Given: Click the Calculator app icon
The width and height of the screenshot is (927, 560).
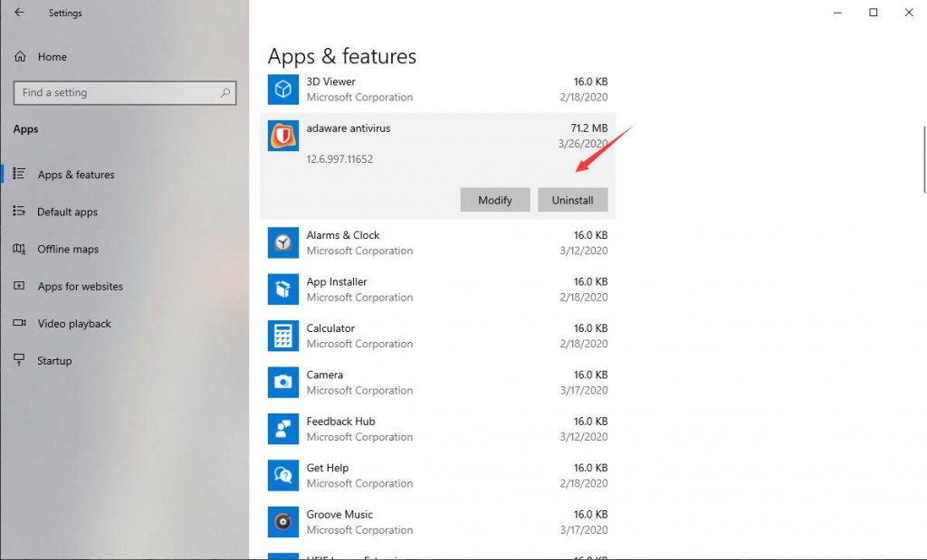Looking at the screenshot, I should click(x=283, y=337).
